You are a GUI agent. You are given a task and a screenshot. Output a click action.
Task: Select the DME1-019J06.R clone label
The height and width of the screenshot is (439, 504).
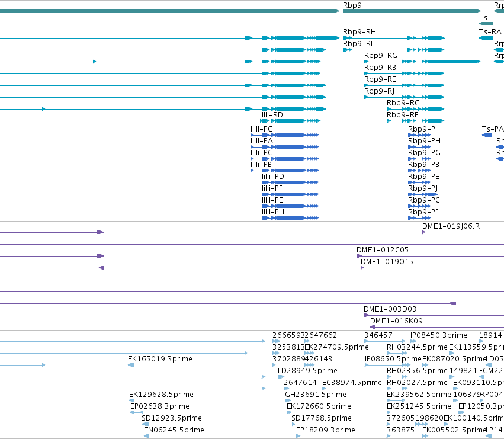coord(451,226)
